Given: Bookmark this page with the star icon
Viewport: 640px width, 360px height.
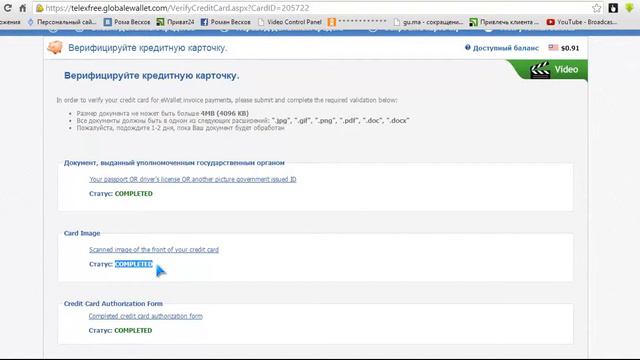Looking at the screenshot, I should (596, 8).
